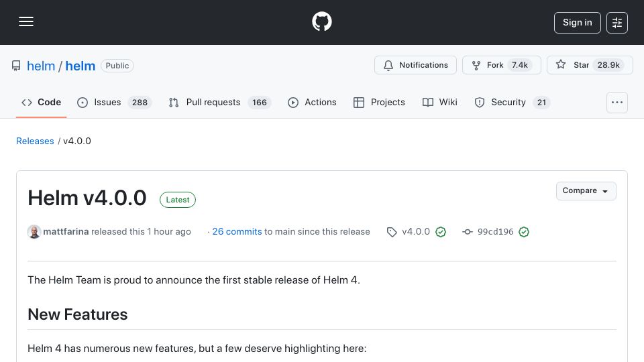Click the tag icon next to v4.0.0
This screenshot has width=644, height=362.
click(392, 233)
